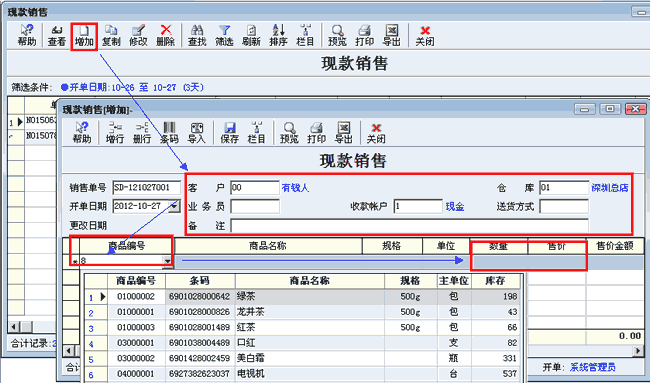650x383 pixels.
Task: Click 筛选 funnel icon in main toolbar
Action: pos(224,35)
